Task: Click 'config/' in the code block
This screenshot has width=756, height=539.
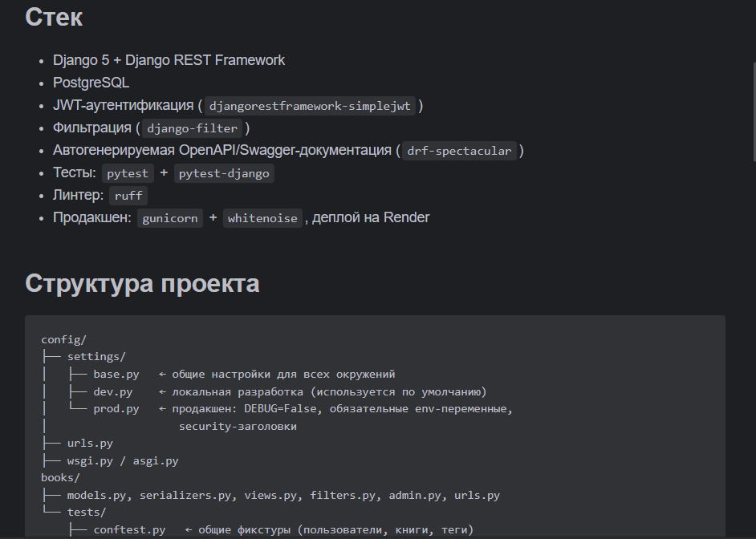Action: [63, 339]
